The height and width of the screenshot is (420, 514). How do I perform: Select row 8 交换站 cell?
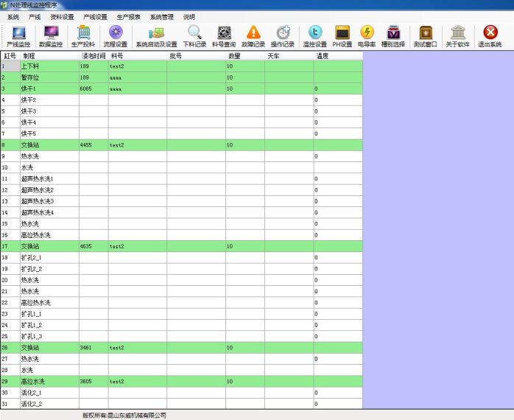(x=49, y=145)
